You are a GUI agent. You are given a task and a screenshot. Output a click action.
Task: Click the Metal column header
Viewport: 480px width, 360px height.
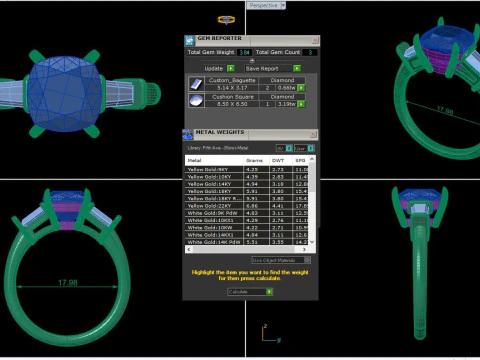tap(214, 161)
